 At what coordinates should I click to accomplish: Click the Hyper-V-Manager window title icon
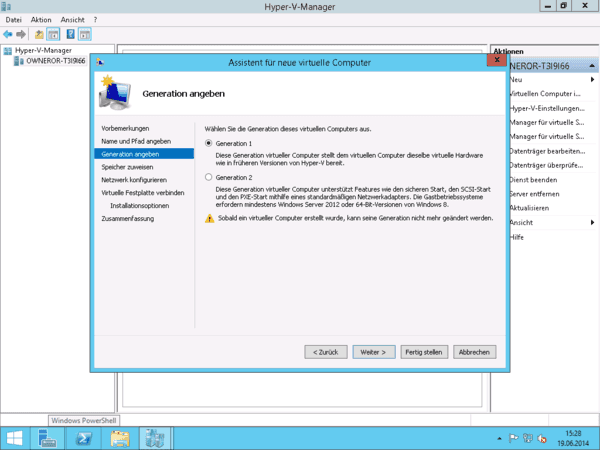point(7,6)
